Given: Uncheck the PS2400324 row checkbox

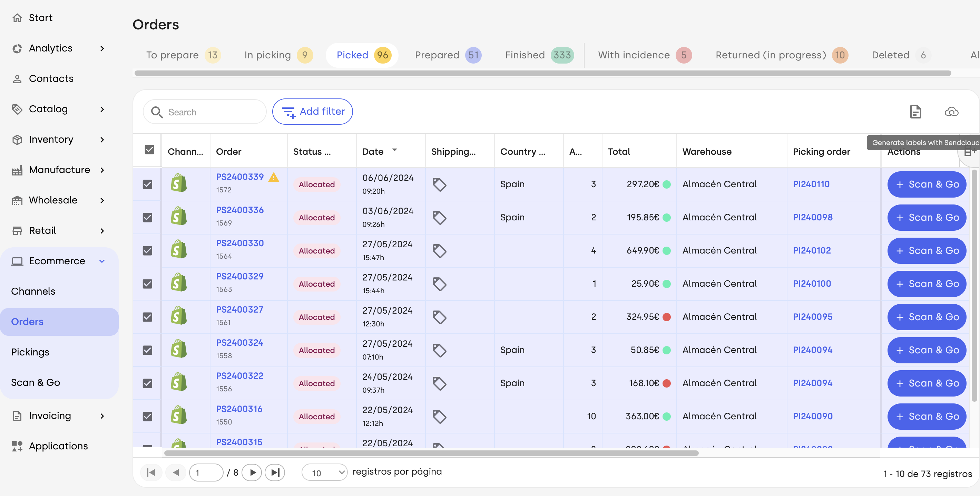Looking at the screenshot, I should (x=147, y=350).
